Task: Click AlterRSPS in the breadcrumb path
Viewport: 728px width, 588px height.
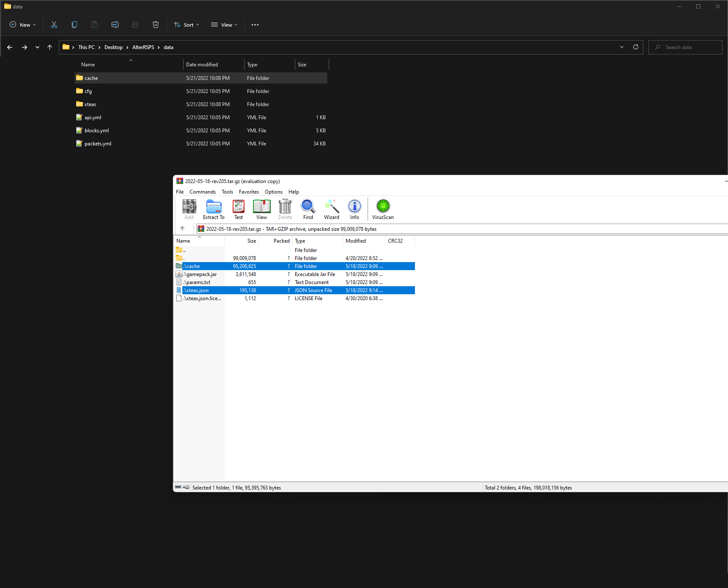Action: point(143,47)
